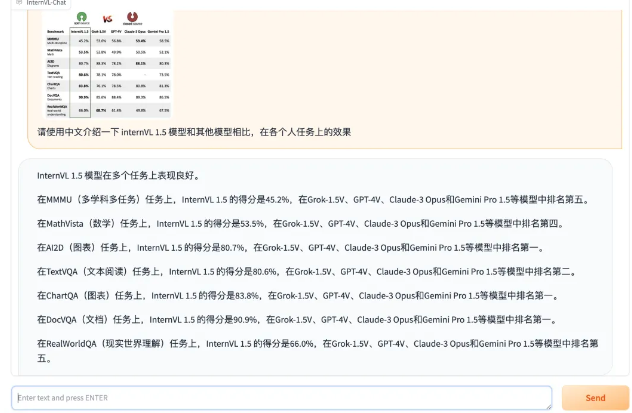Focus the 'Enter text and press ENTER' field

281,397
